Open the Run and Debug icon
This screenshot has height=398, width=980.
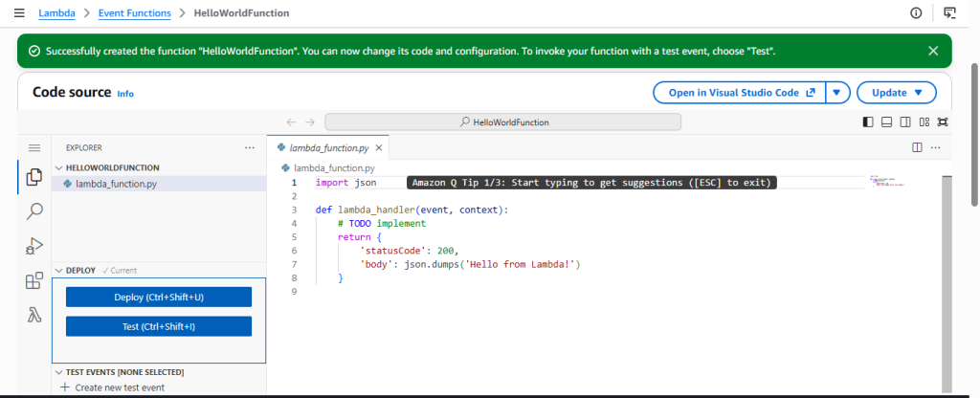pyautogui.click(x=34, y=246)
